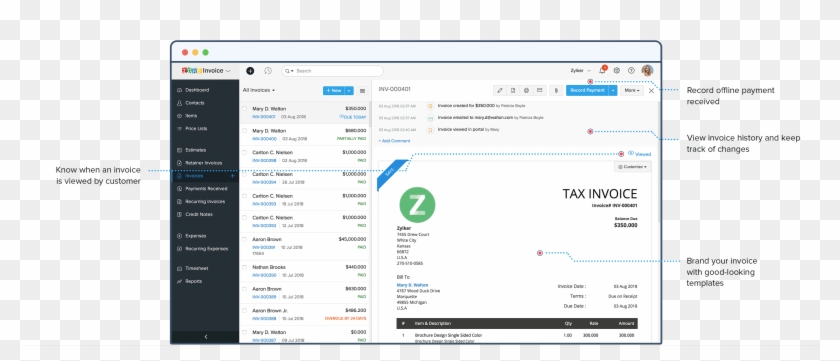Screen dimensions: 840x361
Task: Tick the checkbox for INV-000400
Action: click(x=244, y=130)
